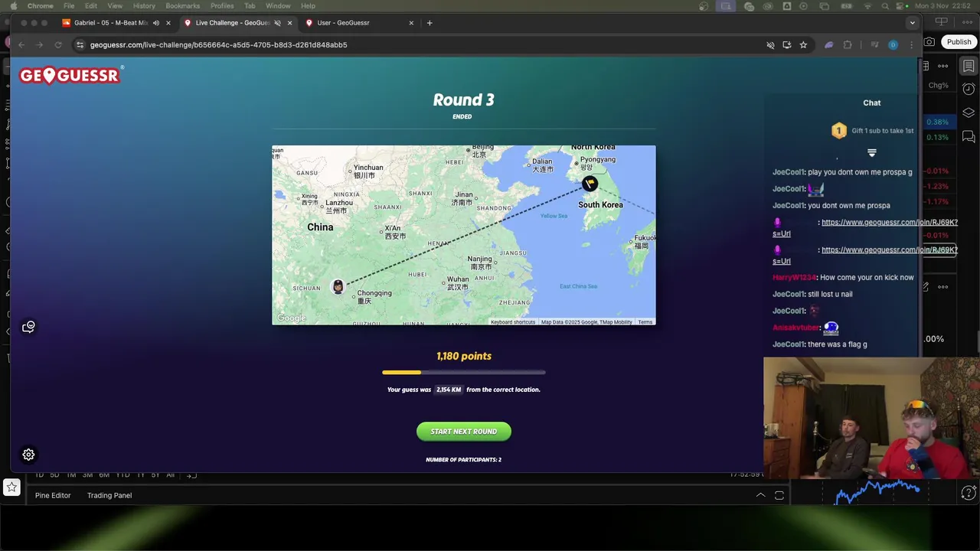Viewport: 980px width, 551px height.
Task: Click the site muted icon in address bar
Action: [771, 45]
